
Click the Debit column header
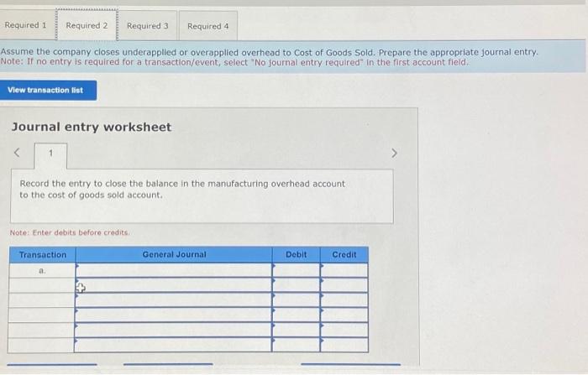(x=297, y=254)
